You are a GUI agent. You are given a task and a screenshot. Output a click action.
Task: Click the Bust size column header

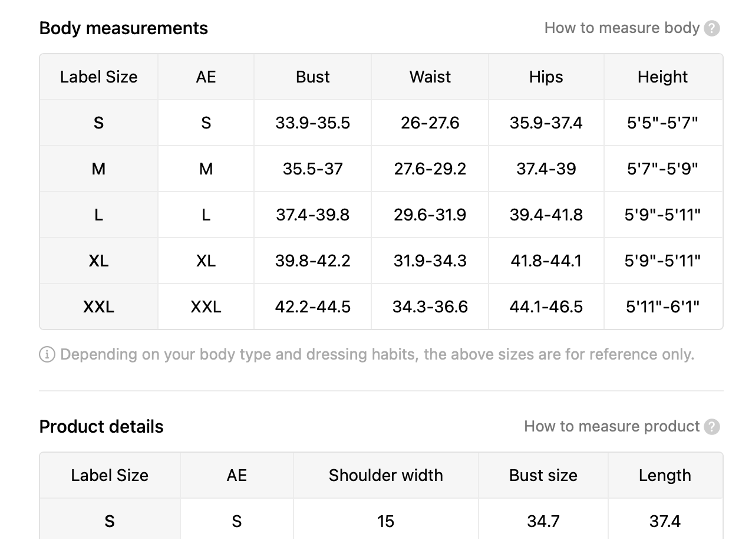[543, 476]
